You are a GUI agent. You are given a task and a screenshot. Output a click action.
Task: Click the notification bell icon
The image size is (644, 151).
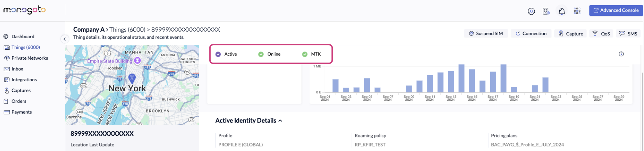(562, 11)
